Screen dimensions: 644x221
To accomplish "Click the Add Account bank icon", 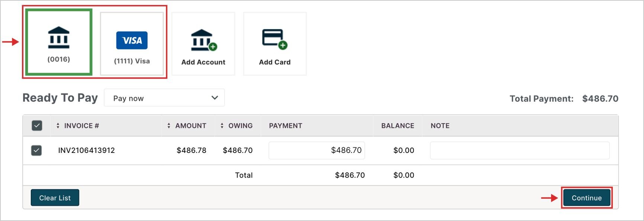I will pos(203,39).
